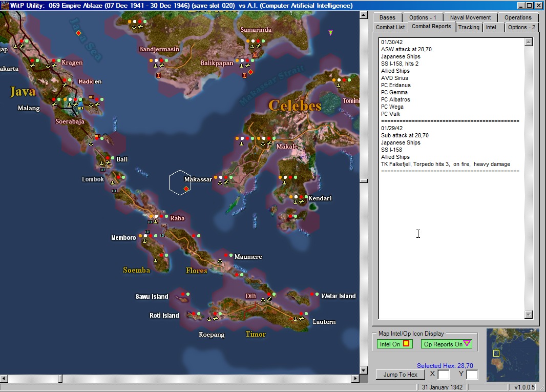The width and height of the screenshot is (546, 392).
Task: Click red diamond marker in Java Sea
Action: (x=79, y=33)
